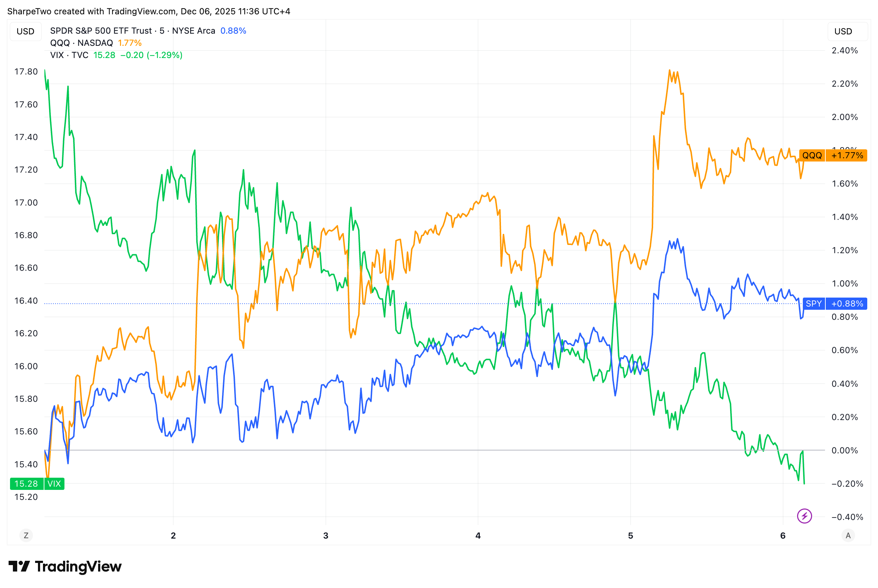This screenshot has width=878, height=588.
Task: Click date marker 5 on time axis
Action: [x=631, y=535]
